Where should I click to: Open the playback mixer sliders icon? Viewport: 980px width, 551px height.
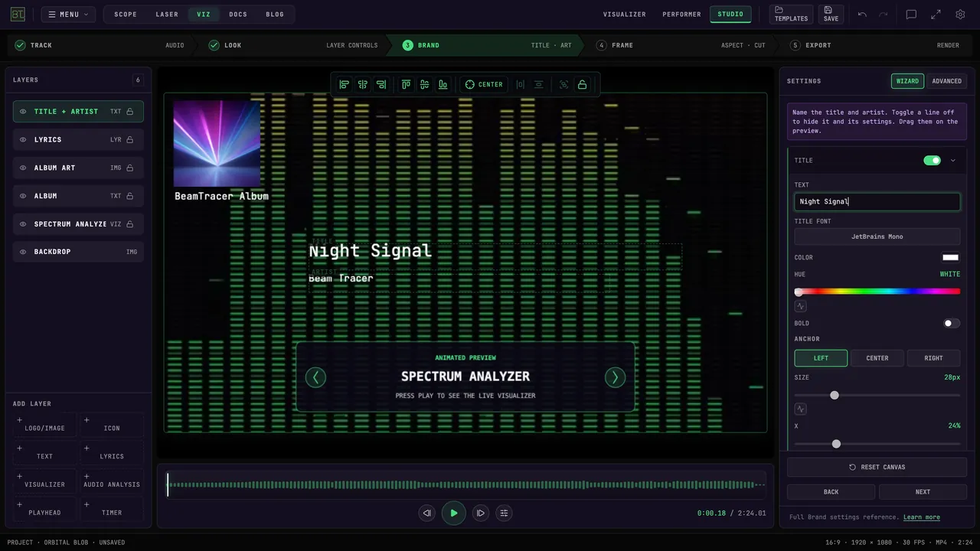coord(504,513)
